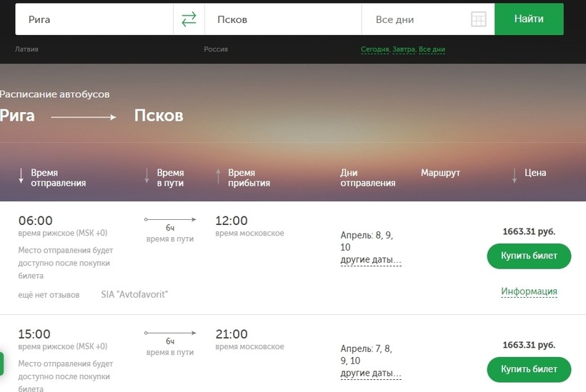Buy ticket for 06:00 departure
586x392 pixels.
pos(529,256)
